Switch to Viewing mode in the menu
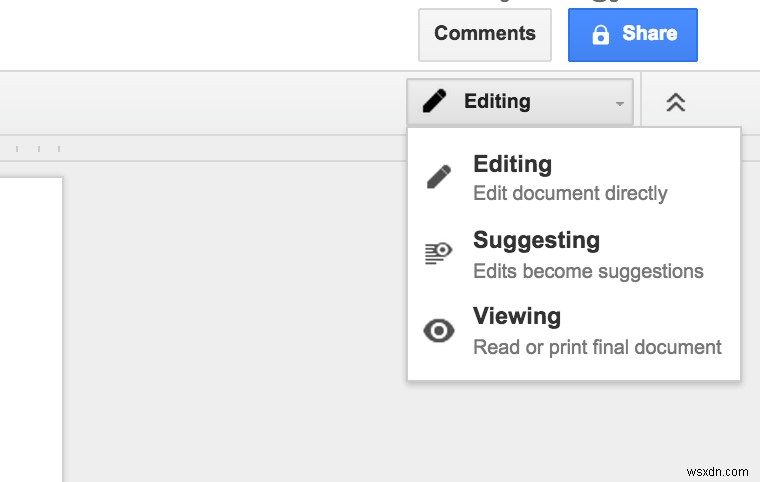 point(516,316)
